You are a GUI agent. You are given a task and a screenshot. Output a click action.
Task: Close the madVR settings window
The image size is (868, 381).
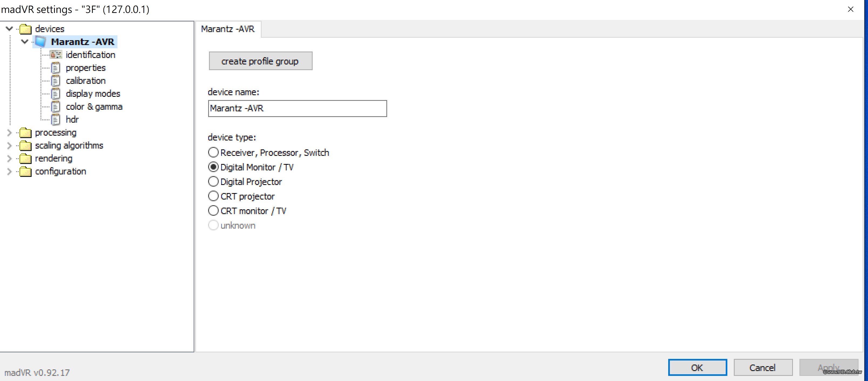850,9
